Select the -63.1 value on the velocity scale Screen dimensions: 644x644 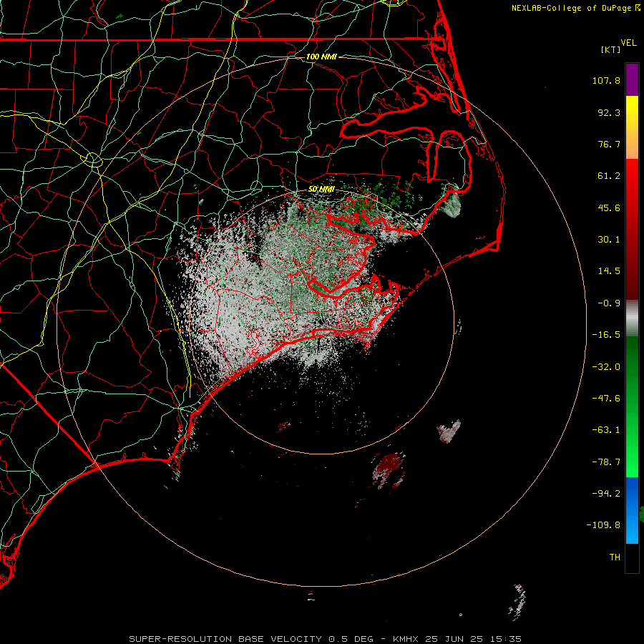pyautogui.click(x=606, y=430)
